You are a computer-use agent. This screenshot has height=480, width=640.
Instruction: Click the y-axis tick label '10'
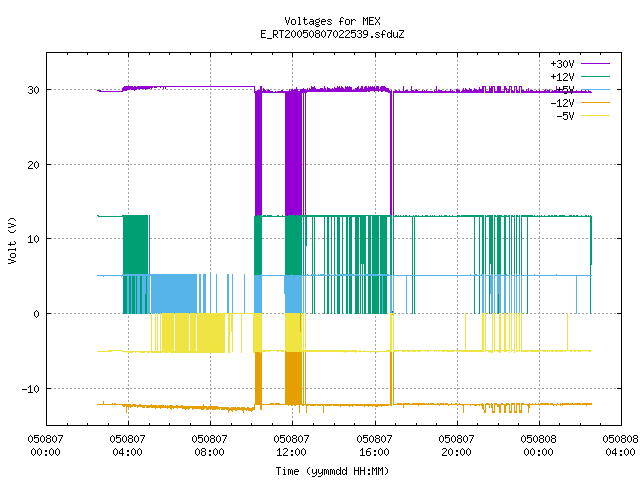33,239
